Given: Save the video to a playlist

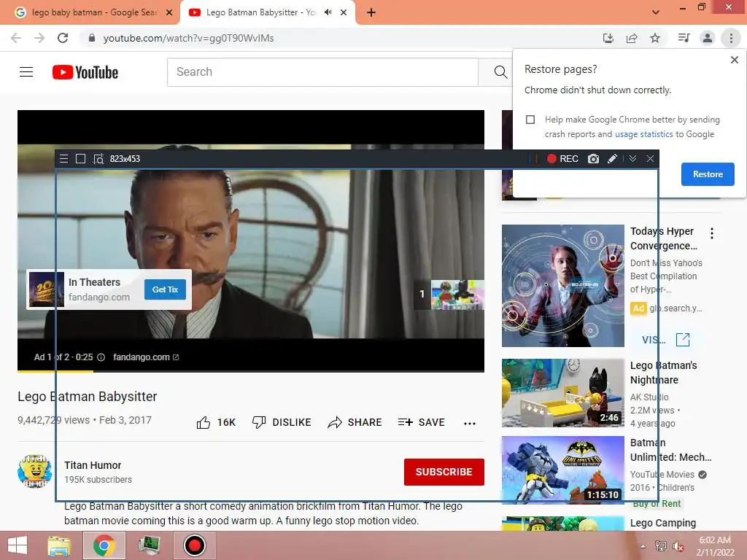Looking at the screenshot, I should pyautogui.click(x=422, y=422).
